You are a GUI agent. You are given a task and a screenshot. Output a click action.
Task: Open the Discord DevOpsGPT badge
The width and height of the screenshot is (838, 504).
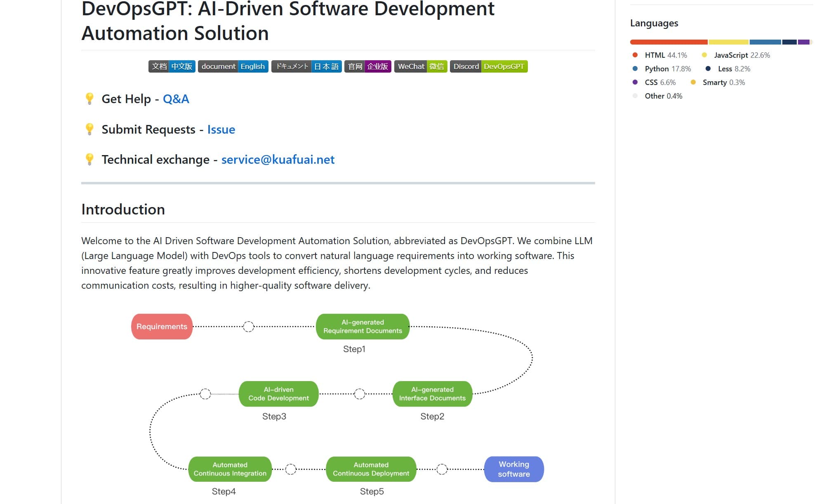point(489,66)
